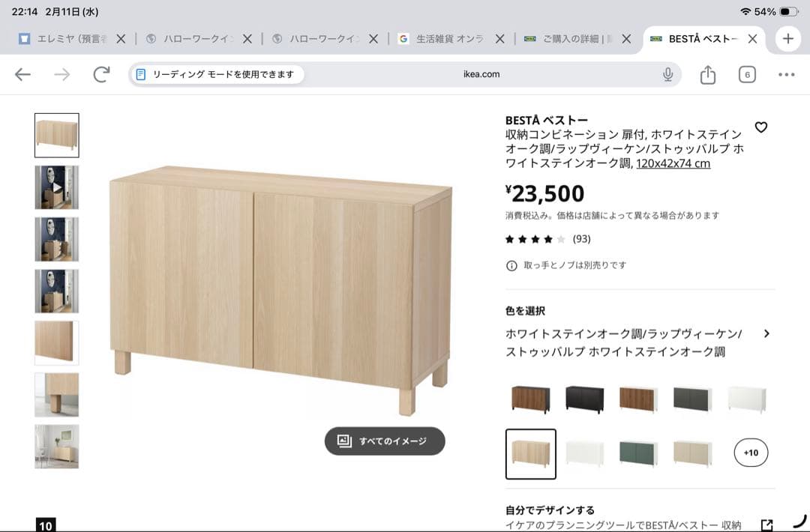
Task: Tap the share icon in the toolbar
Action: [707, 74]
